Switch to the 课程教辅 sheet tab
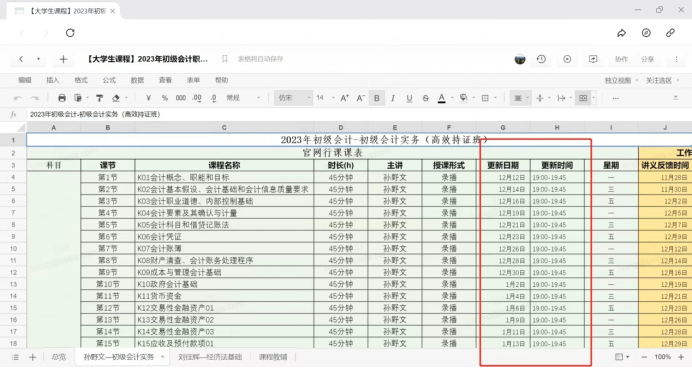This screenshot has width=692, height=368. [x=273, y=357]
